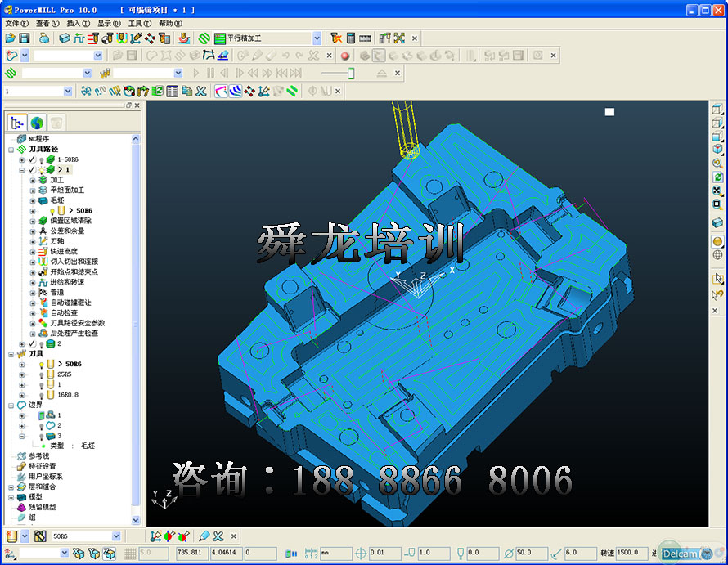Screen dimensions: 728x565
Task: Open the 50R6 tool dropdown at bottom
Action: (116, 536)
